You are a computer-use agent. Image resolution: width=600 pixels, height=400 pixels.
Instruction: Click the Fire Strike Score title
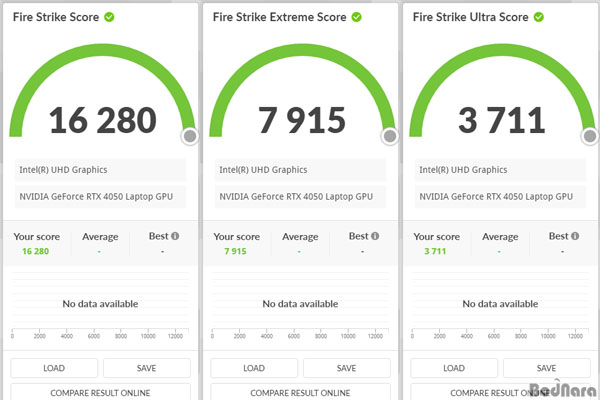[56, 17]
